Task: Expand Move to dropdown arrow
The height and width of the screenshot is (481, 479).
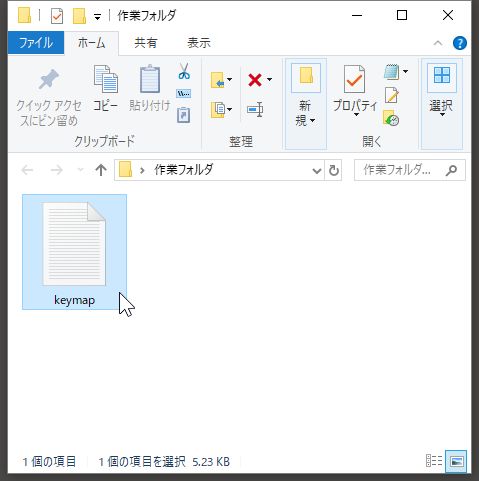Action: coord(229,80)
